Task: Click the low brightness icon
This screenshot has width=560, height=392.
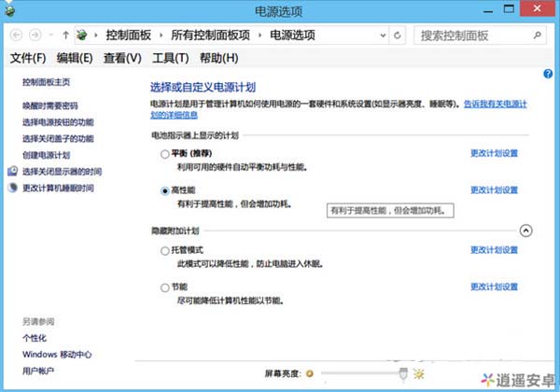Action: click(x=310, y=373)
